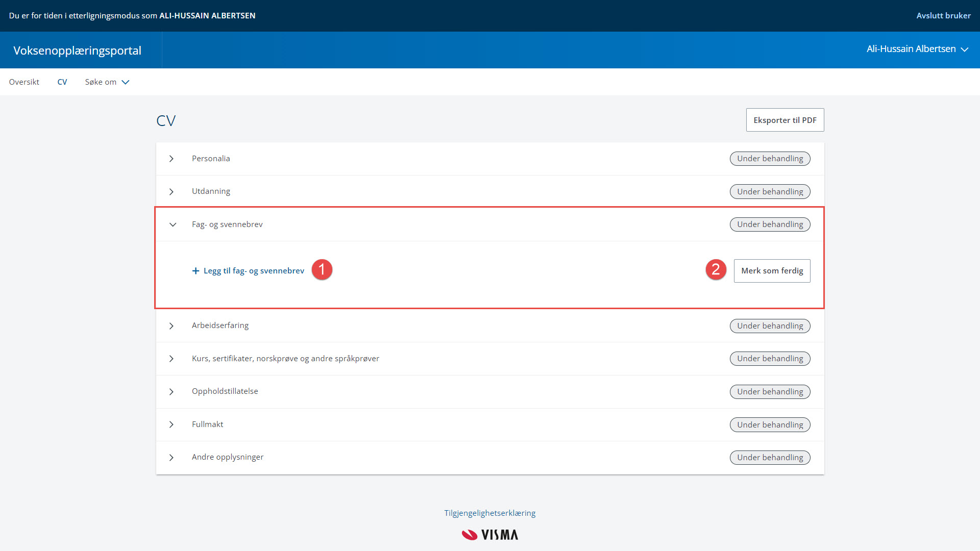Click Under behandling badge on Arbeidserfaring row
Viewport: 980px width, 551px height.
coord(770,326)
